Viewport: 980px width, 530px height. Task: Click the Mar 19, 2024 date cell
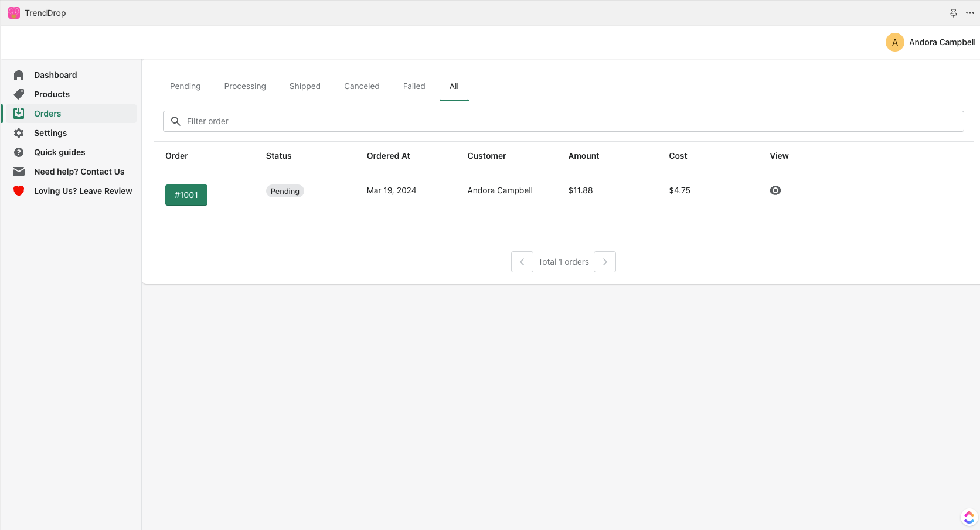(392, 190)
